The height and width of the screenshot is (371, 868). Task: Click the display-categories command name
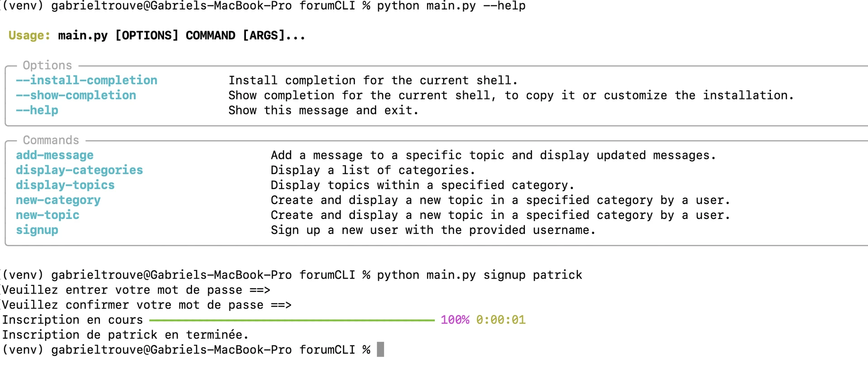(79, 170)
